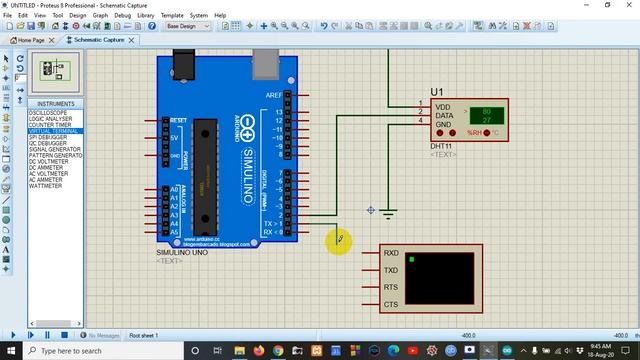Start the simulation with Play button
This screenshot has width=640, height=360.
13,335
